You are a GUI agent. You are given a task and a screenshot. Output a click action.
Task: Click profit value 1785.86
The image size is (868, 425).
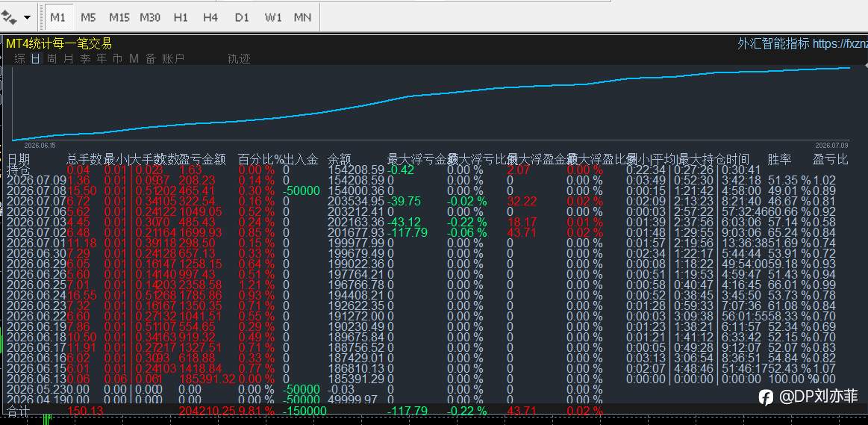click(202, 295)
